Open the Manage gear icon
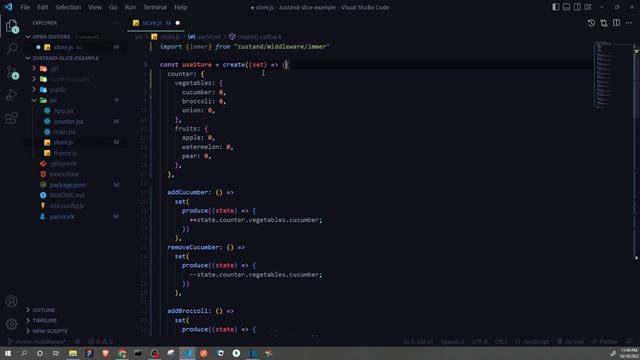Screen dimensions: 640x360 coord(11,324)
